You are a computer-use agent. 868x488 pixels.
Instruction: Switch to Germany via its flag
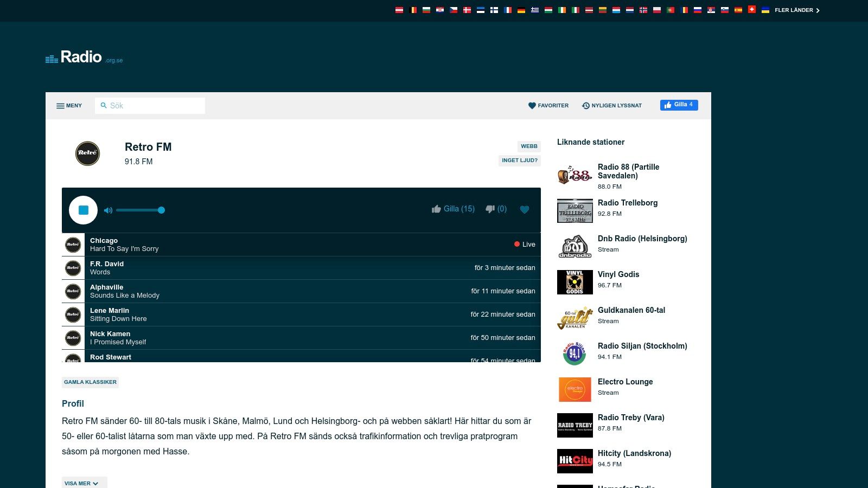pos(521,10)
